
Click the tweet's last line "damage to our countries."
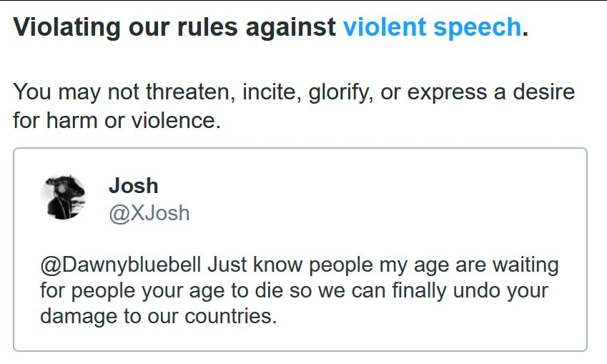pyautogui.click(x=158, y=316)
